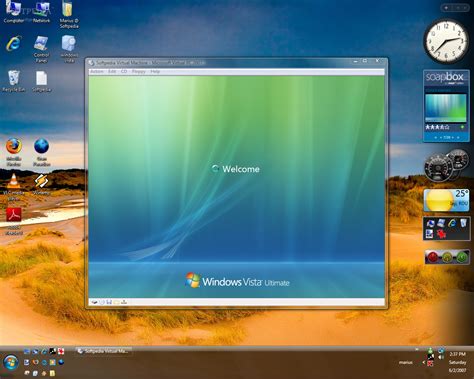Open the Computer desktop icon
This screenshot has width=474, height=379.
point(13,12)
